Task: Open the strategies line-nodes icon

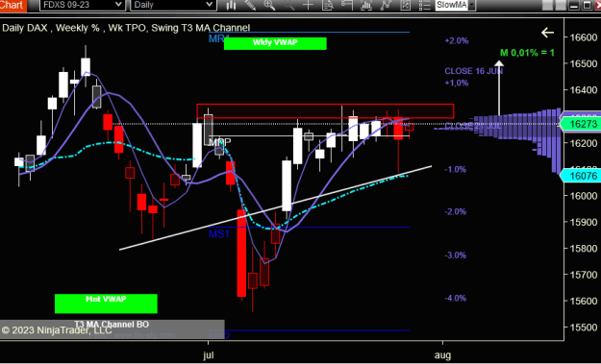Action: click(386, 5)
